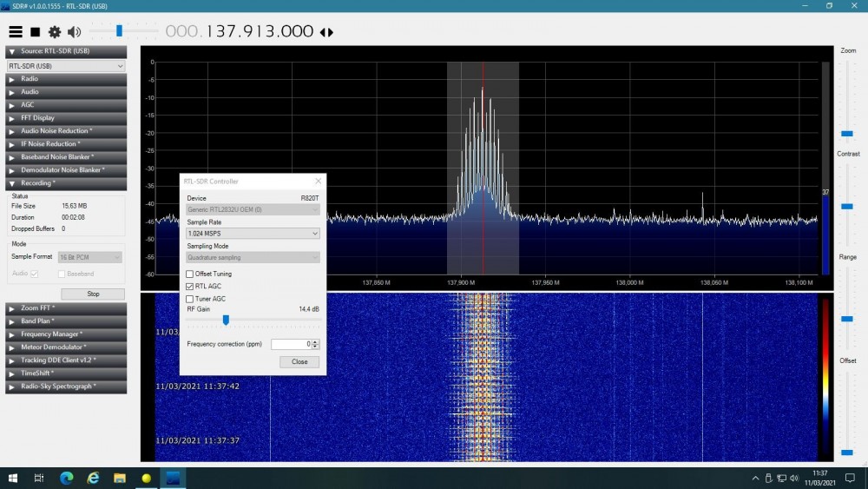Select the SDR# app taskbar icon

(x=173, y=478)
